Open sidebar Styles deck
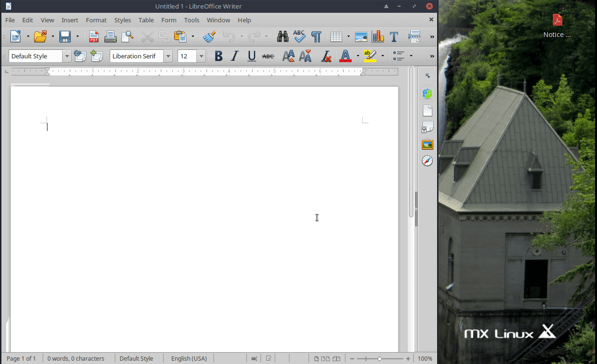597x364 pixels. [x=428, y=127]
